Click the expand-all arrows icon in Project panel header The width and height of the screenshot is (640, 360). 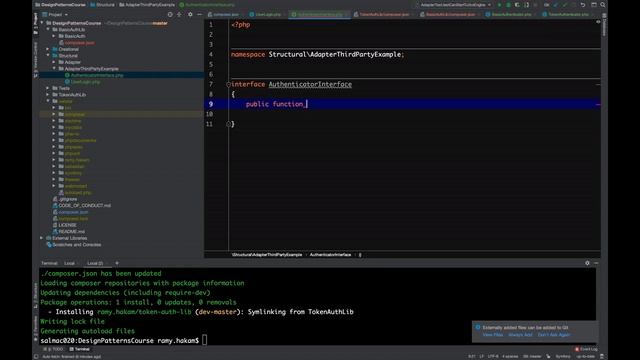pyautogui.click(x=179, y=14)
